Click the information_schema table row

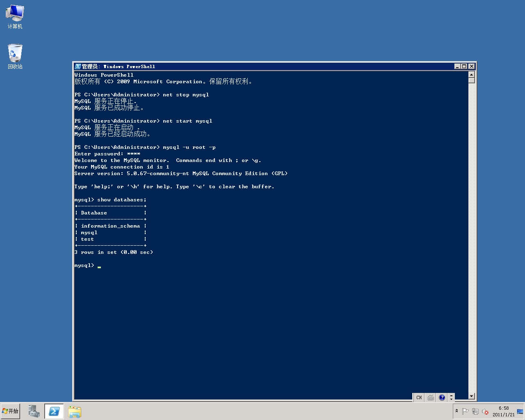point(110,226)
